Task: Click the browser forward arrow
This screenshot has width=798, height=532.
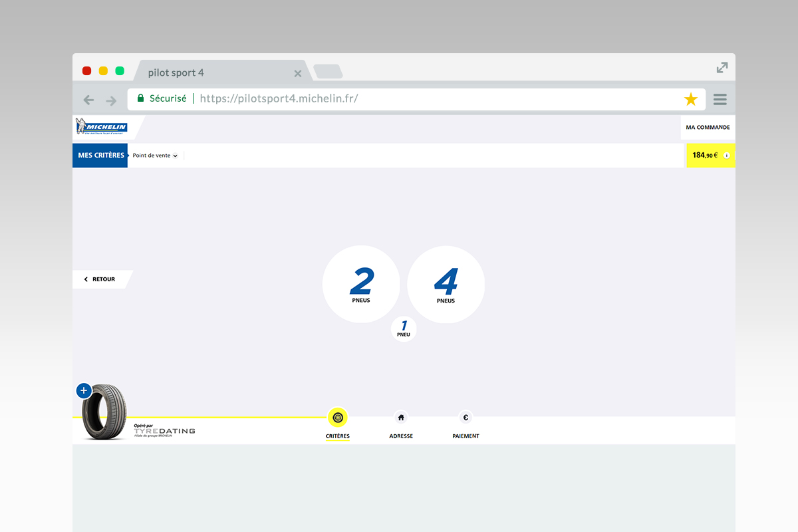Action: [111, 100]
